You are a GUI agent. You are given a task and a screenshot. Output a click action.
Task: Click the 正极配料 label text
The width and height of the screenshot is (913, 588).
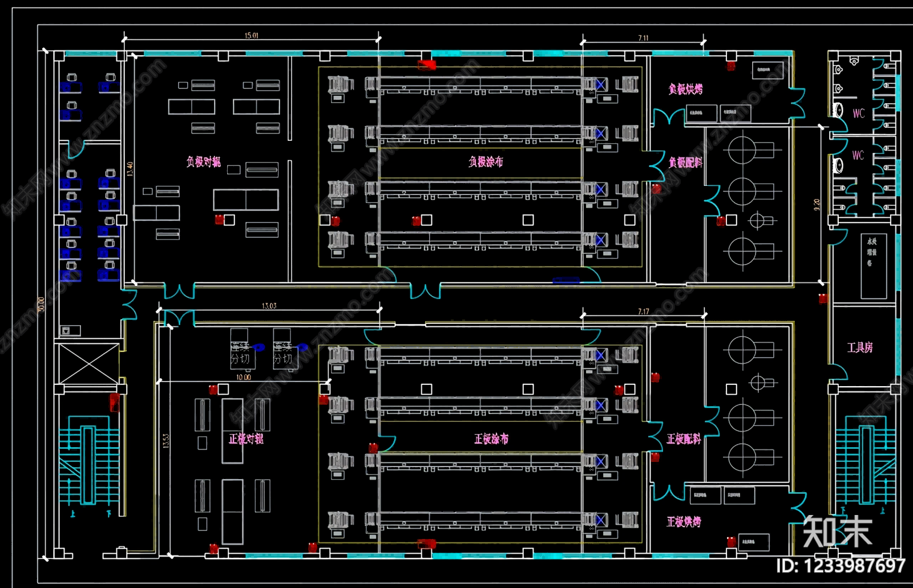[684, 439]
